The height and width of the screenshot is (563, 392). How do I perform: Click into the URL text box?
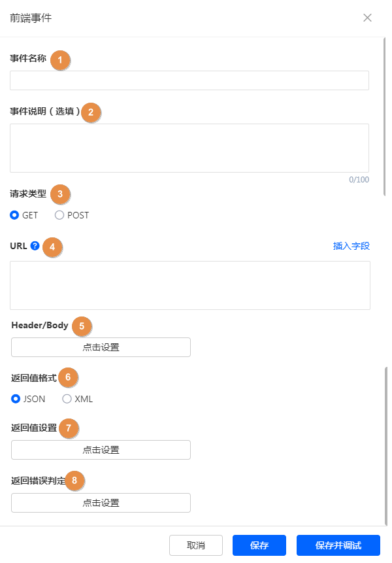(189, 285)
